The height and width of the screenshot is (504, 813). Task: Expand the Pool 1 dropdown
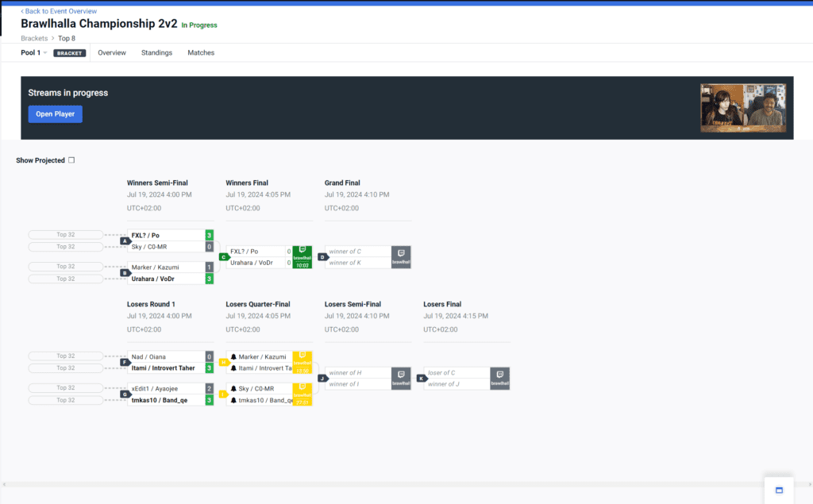coord(33,52)
